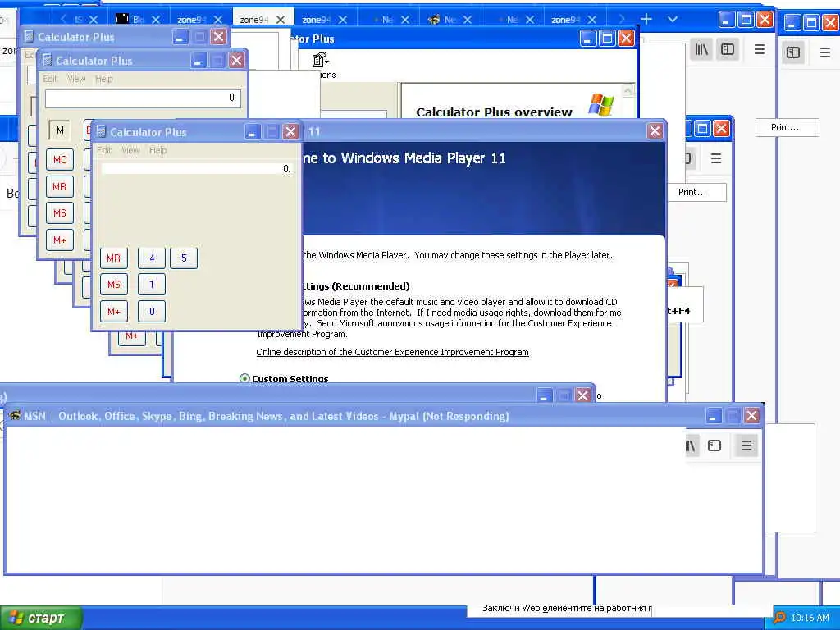Image resolution: width=840 pixels, height=630 pixels.
Task: Click the tab strip scroll-right arrow
Action: [622, 20]
